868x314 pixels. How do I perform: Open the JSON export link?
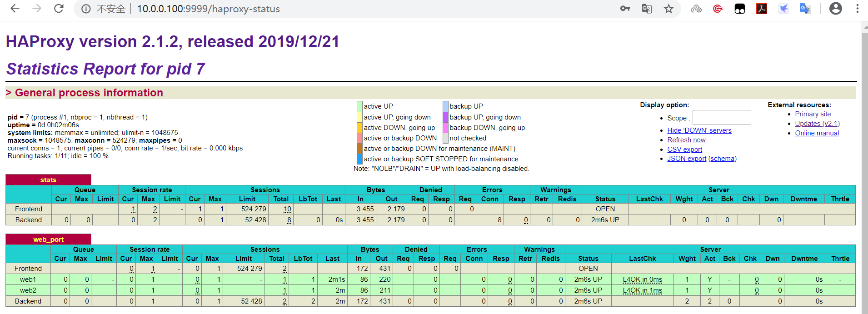tap(687, 159)
